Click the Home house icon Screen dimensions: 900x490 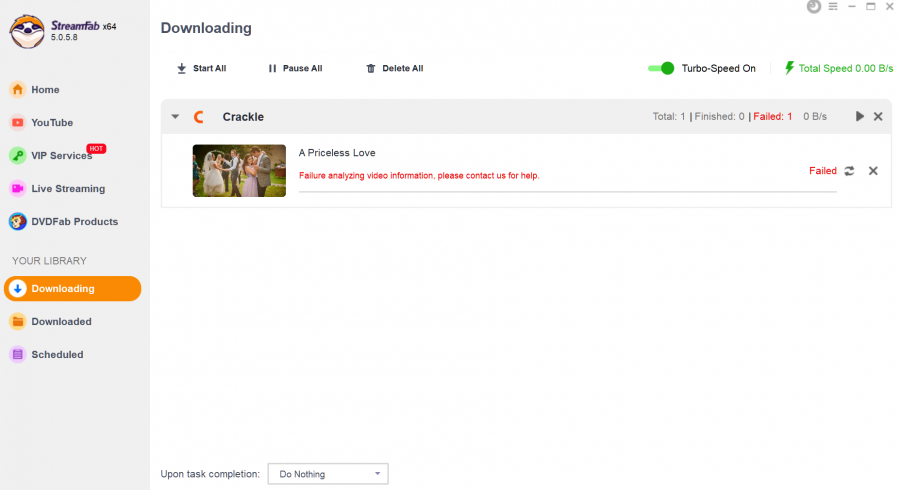point(18,90)
